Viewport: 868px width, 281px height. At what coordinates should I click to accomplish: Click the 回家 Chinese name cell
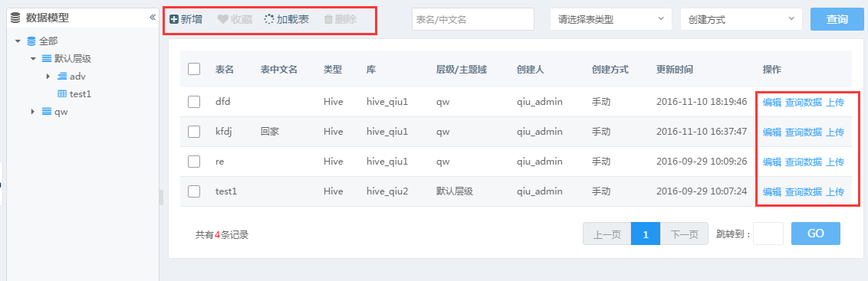point(270,132)
